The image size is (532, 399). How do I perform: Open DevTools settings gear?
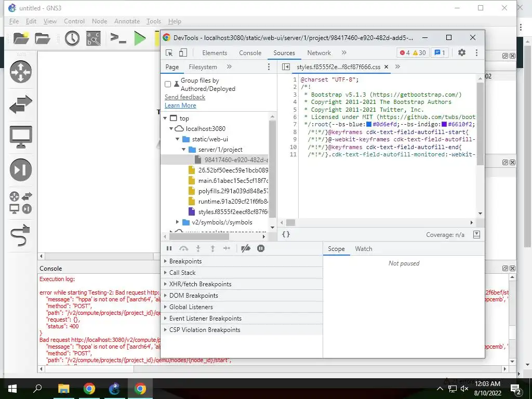coord(462,52)
